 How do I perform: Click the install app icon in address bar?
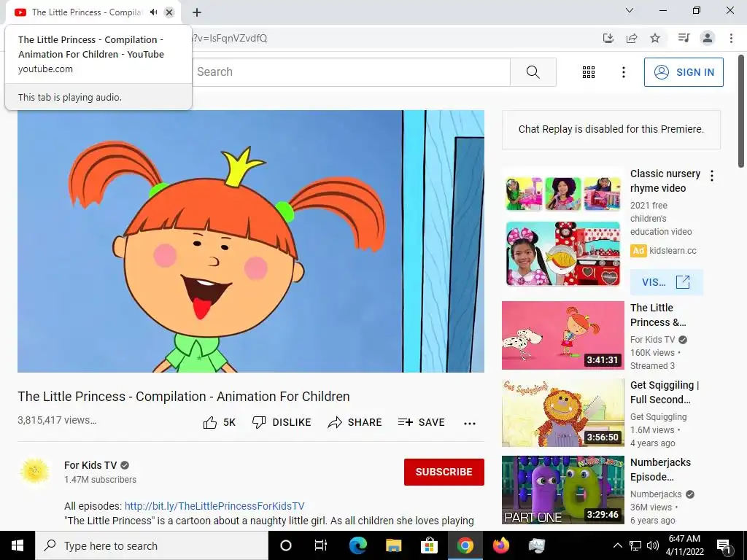coord(608,38)
